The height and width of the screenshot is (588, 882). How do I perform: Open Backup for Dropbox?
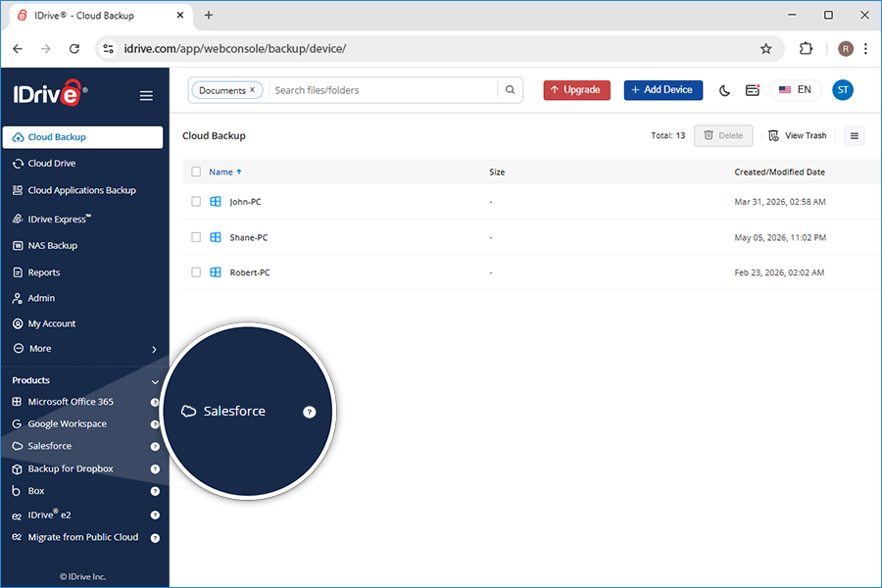pos(71,468)
